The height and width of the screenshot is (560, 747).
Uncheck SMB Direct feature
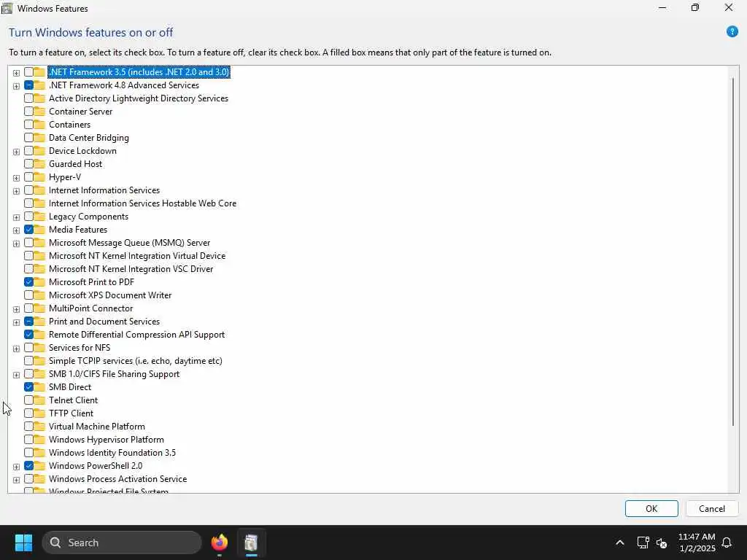pos(28,387)
